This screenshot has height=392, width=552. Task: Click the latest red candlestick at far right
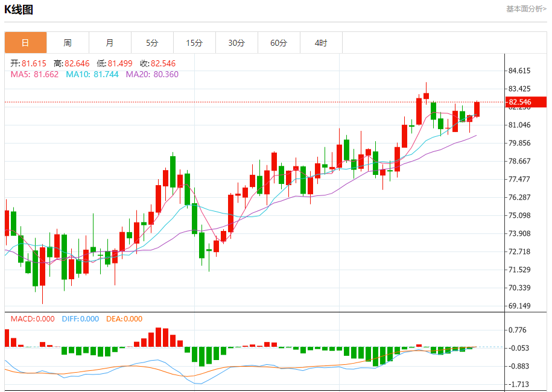pos(477,109)
